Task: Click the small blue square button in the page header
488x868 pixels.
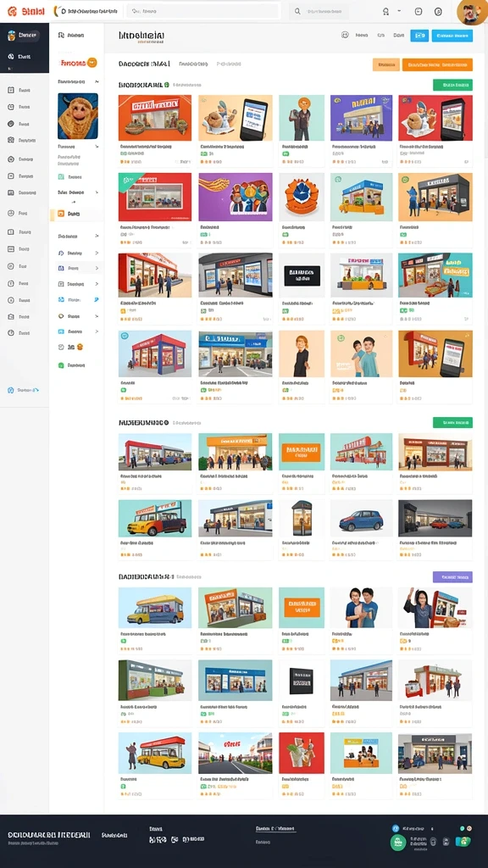Action: [x=419, y=36]
